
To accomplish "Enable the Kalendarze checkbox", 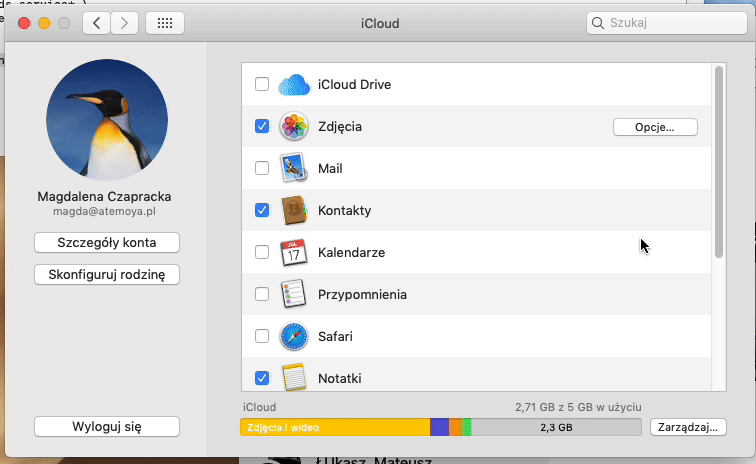I will point(262,252).
